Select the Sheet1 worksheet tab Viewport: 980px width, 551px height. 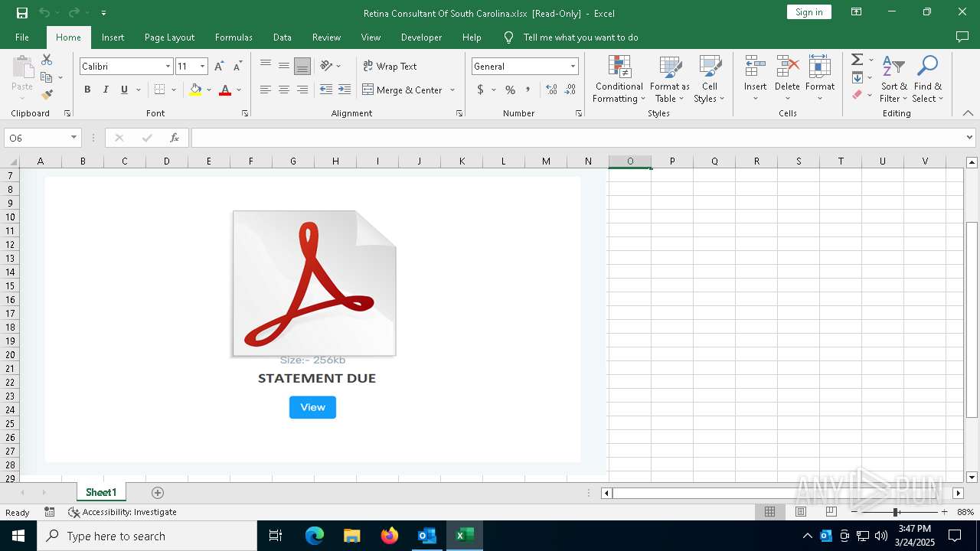101,493
